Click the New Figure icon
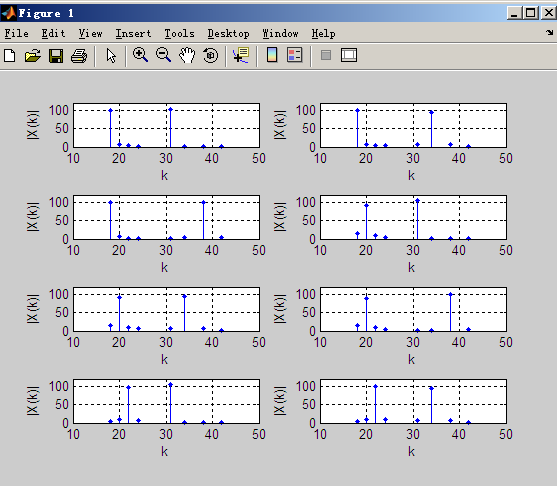The height and width of the screenshot is (486, 557). pos(10,56)
